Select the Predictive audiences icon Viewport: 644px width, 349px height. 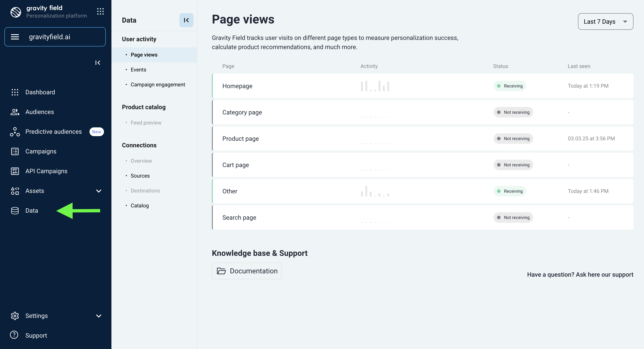point(15,132)
